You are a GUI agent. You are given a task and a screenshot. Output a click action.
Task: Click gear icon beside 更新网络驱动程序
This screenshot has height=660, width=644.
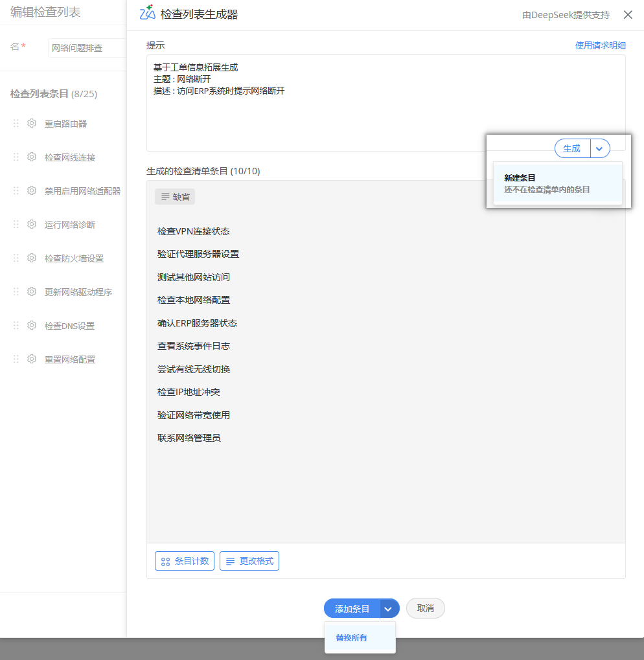coord(31,292)
